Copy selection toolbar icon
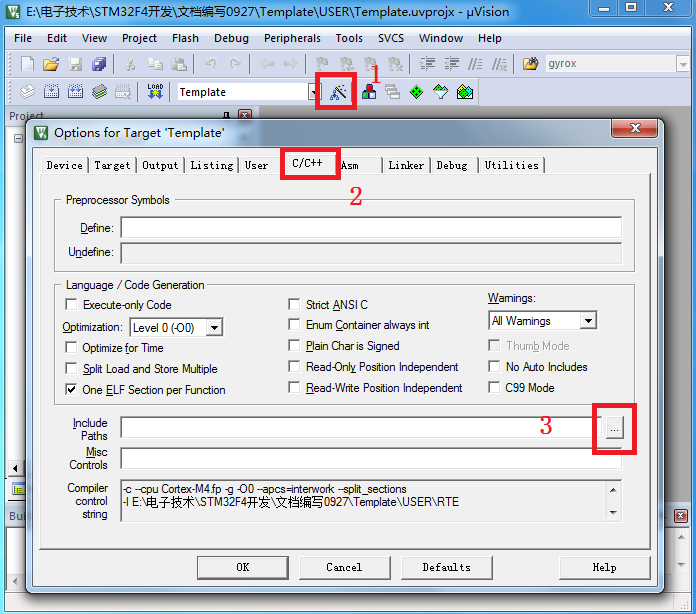Screen dimensions: 696x614 click(x=155, y=64)
